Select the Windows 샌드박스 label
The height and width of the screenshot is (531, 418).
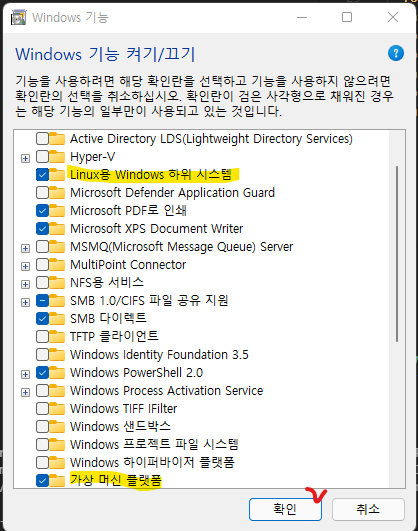pyautogui.click(x=120, y=426)
